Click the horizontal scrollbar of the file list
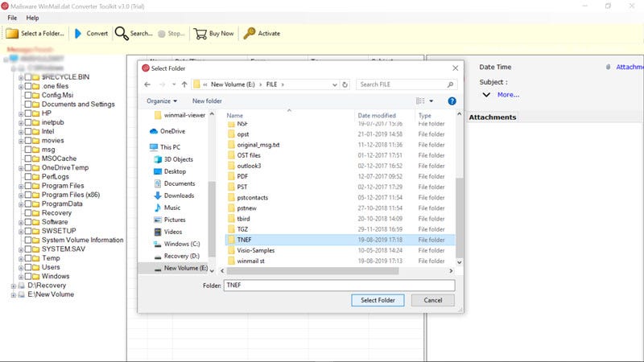Image resolution: width=644 pixels, height=362 pixels. point(312,271)
